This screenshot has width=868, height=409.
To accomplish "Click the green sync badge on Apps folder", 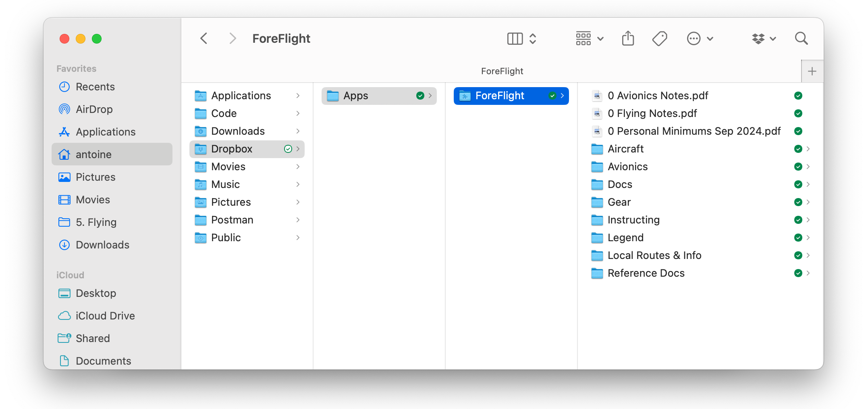I will pyautogui.click(x=420, y=96).
